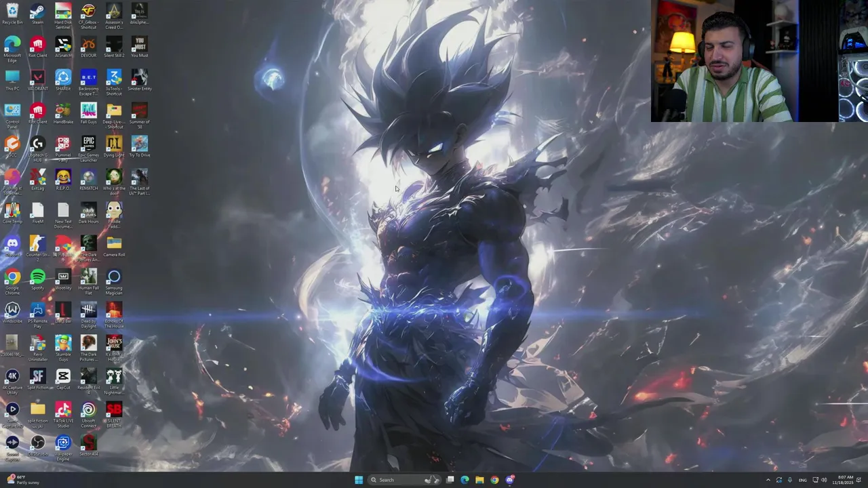
Task: Open the Discord desktop shortcut
Action: [x=12, y=246]
